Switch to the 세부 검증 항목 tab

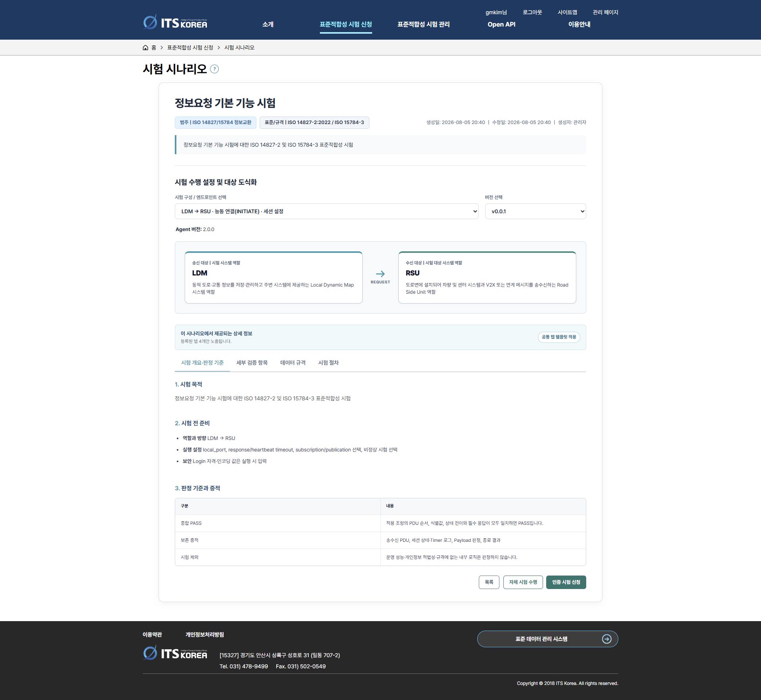(x=252, y=363)
